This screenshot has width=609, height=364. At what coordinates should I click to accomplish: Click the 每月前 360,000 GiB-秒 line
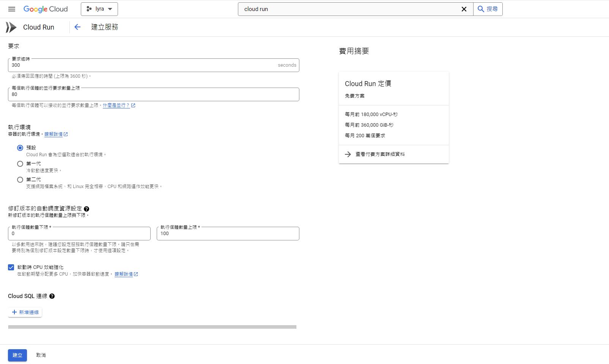(x=369, y=125)
